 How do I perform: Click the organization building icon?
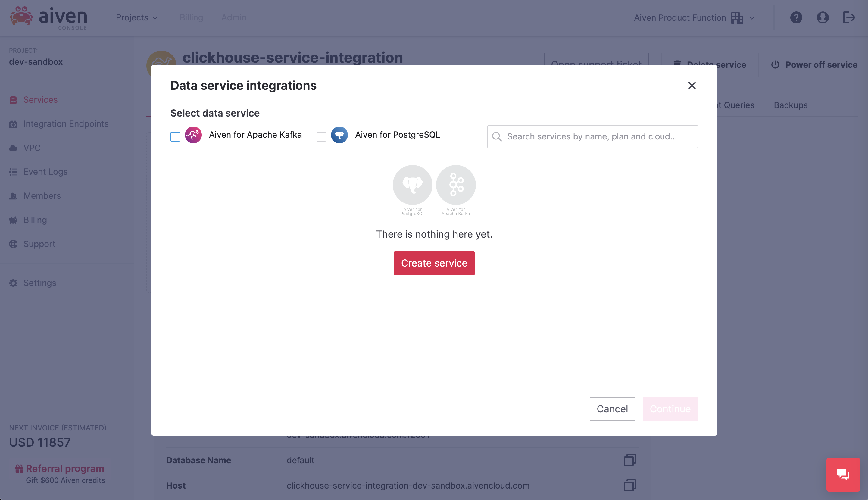(737, 18)
